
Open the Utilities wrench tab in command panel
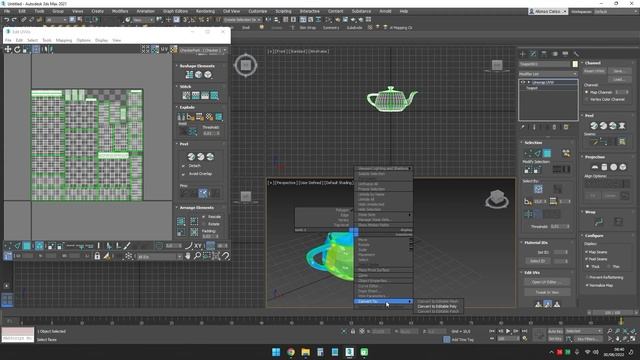(576, 54)
